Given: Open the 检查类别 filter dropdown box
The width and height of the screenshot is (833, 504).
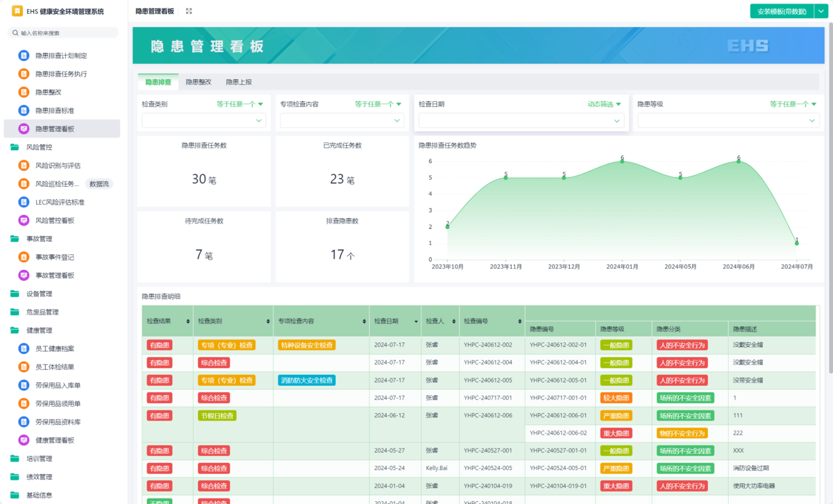Looking at the screenshot, I should 203,121.
